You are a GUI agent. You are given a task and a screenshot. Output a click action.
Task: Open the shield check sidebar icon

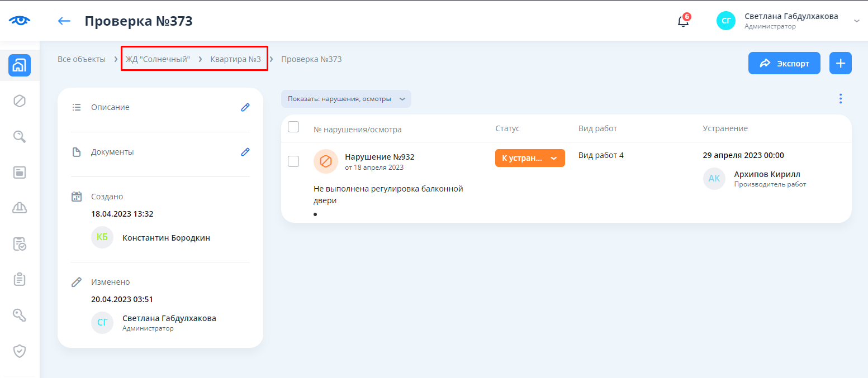[x=20, y=351]
